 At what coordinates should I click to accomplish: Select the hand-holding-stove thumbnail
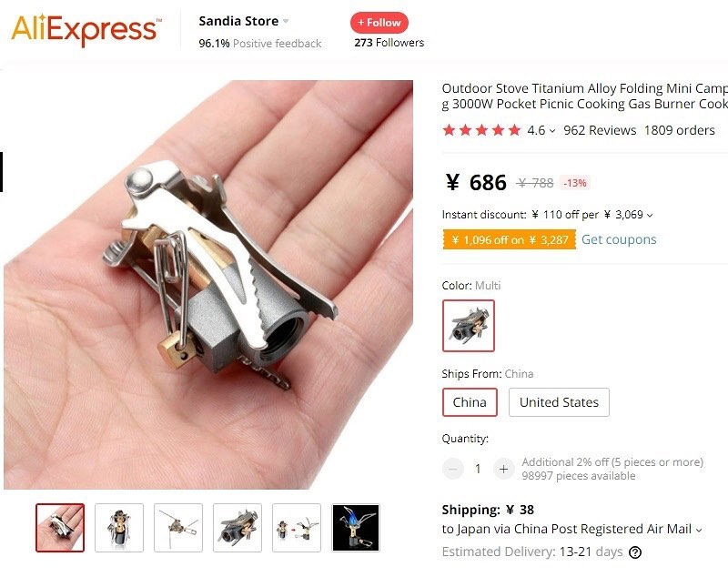coord(60,528)
